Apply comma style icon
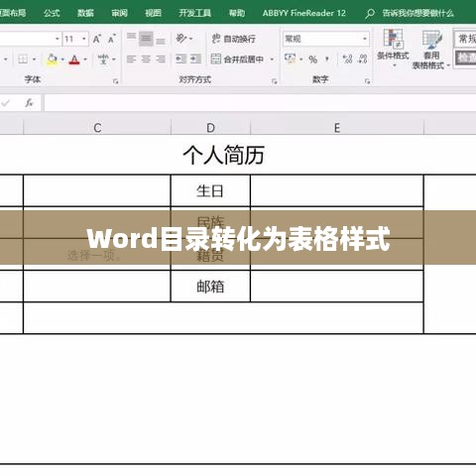This screenshot has width=476, height=476. [327, 59]
